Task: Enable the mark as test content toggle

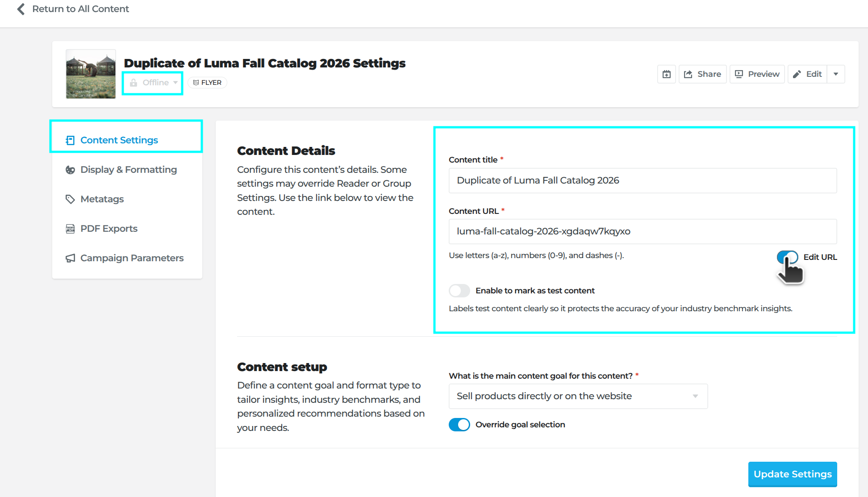Action: pos(459,291)
